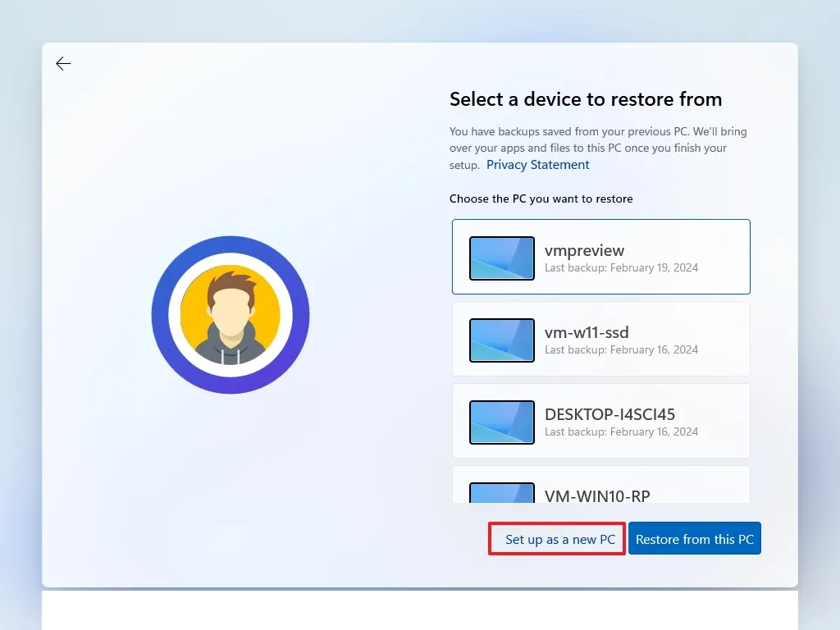The image size is (840, 630).
Task: Click the monitor icon beside DESKTOP-I4SCI45
Action: click(x=501, y=421)
